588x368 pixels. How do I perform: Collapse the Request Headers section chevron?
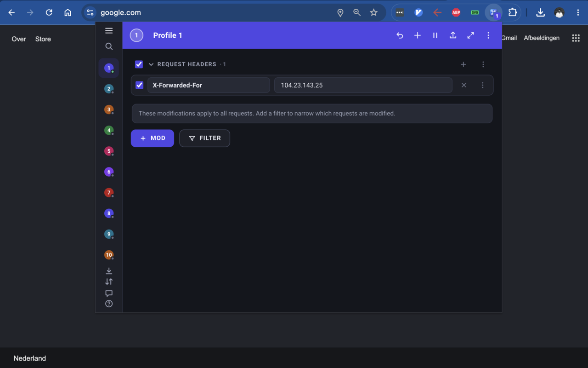tap(151, 64)
